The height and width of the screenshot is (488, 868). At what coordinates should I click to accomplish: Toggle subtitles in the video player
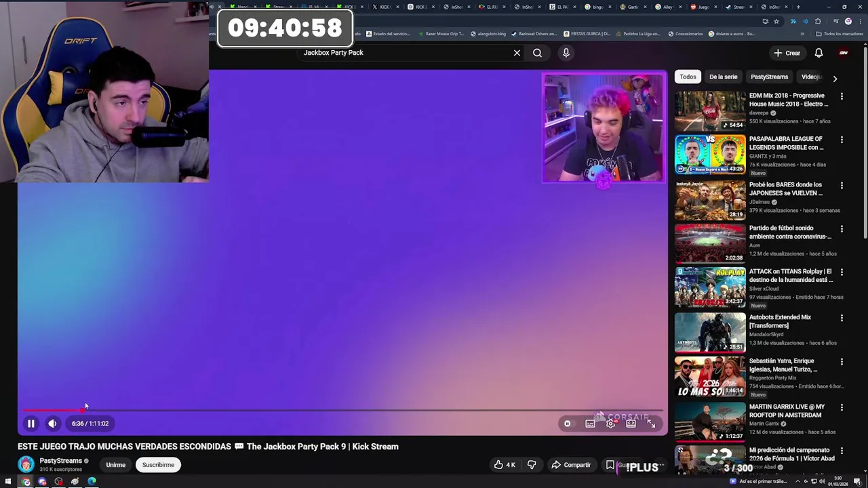(x=590, y=424)
